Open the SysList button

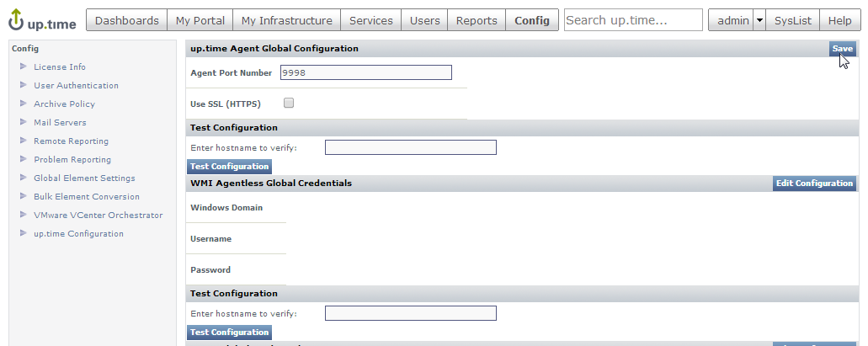pos(793,20)
